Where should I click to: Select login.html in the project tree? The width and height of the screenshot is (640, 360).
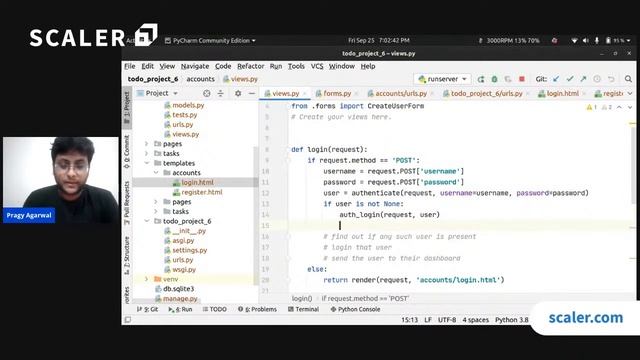(198, 182)
